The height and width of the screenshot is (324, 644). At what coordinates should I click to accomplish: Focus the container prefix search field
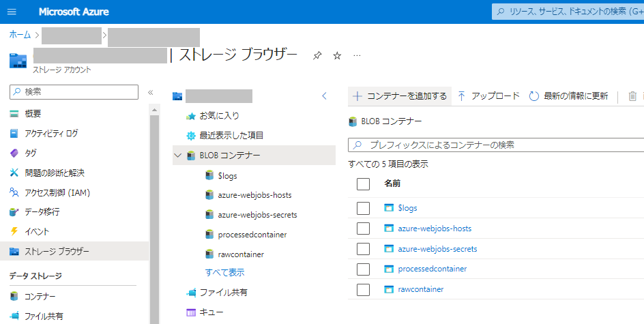click(x=496, y=145)
